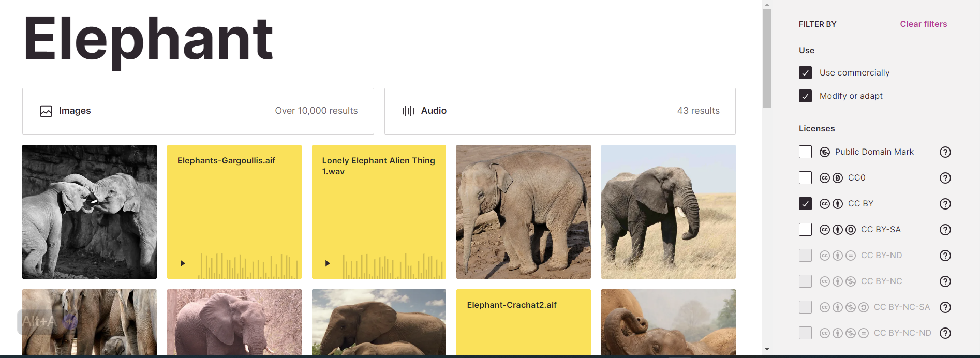Click help icon for CC BY-ND

click(x=945, y=256)
